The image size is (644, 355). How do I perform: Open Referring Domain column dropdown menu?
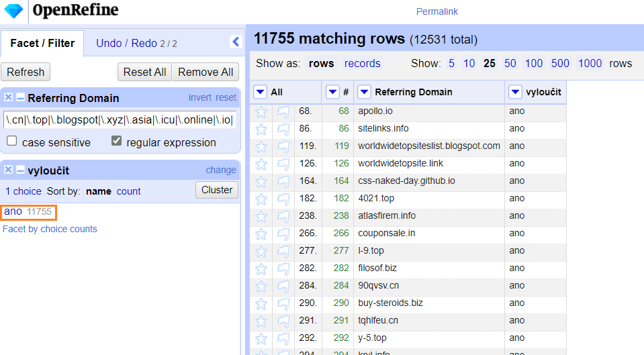[x=364, y=93]
